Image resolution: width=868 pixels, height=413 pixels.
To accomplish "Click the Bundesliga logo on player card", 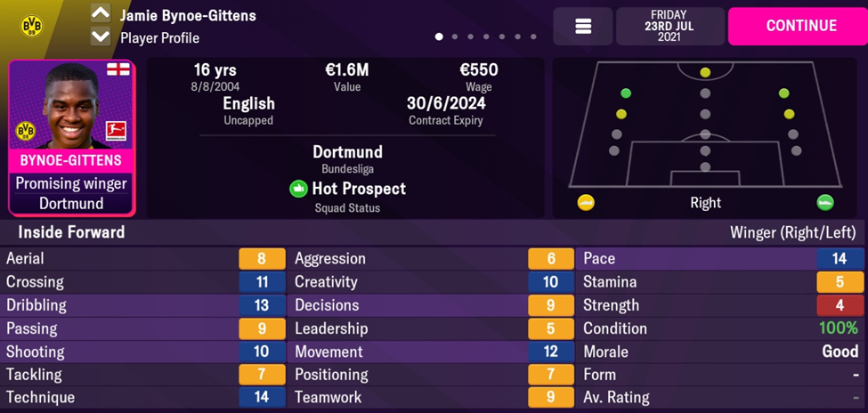I will pos(116,132).
